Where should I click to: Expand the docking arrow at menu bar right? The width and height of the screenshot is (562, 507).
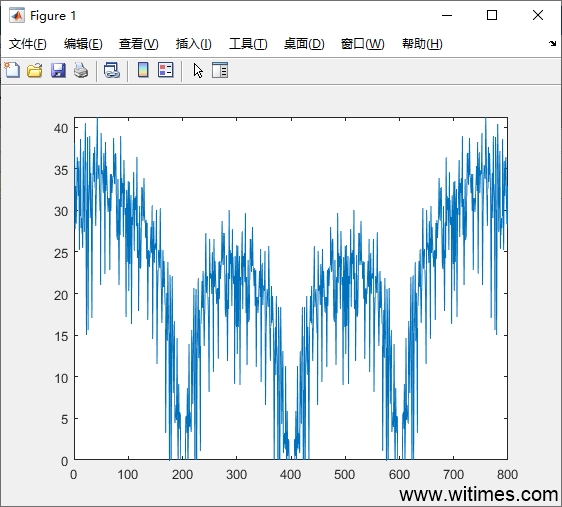pyautogui.click(x=552, y=44)
